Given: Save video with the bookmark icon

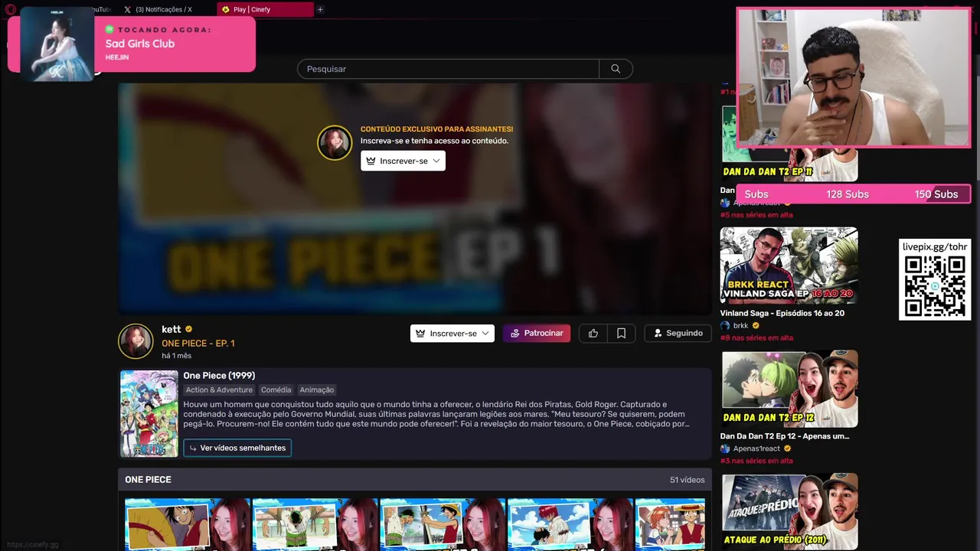Looking at the screenshot, I should (621, 333).
